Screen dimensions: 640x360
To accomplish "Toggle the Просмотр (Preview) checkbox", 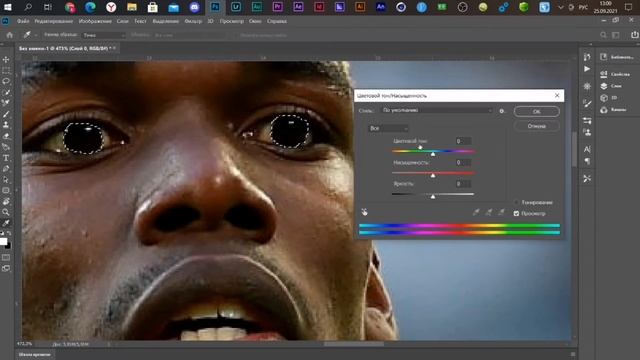I will click(x=516, y=213).
